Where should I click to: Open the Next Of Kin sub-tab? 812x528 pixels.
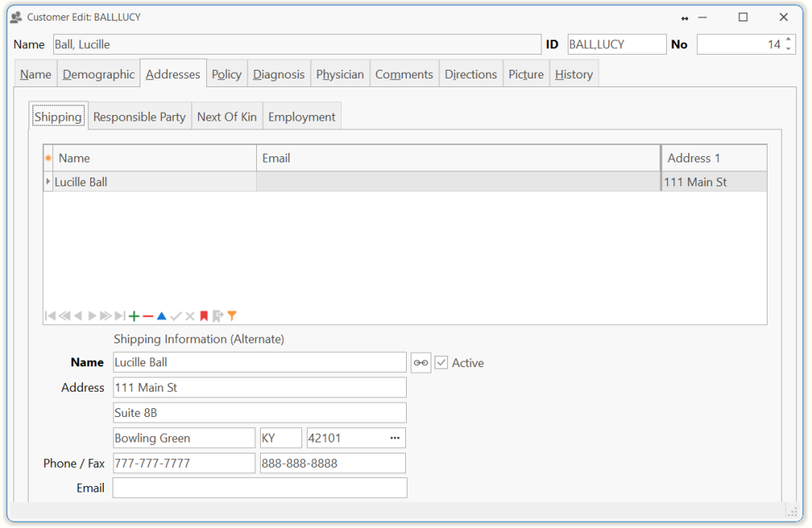tap(227, 117)
